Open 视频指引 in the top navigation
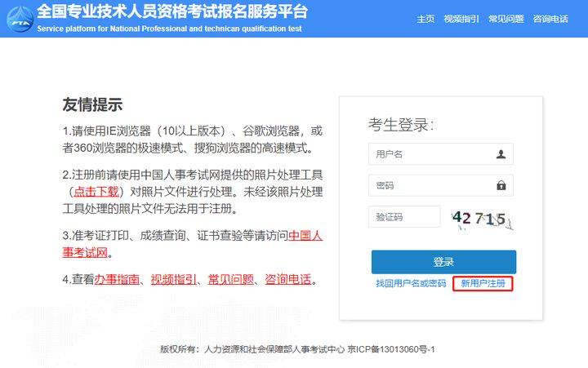This screenshot has width=588, height=368. 461,19
